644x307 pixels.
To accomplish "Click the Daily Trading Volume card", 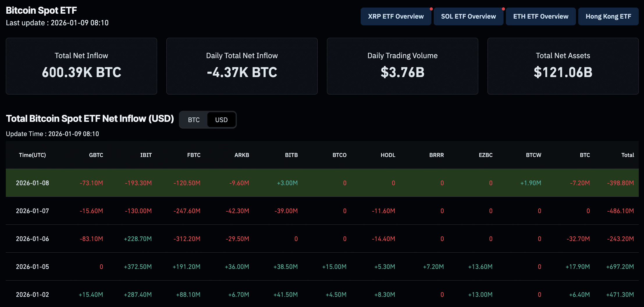I will tap(402, 66).
